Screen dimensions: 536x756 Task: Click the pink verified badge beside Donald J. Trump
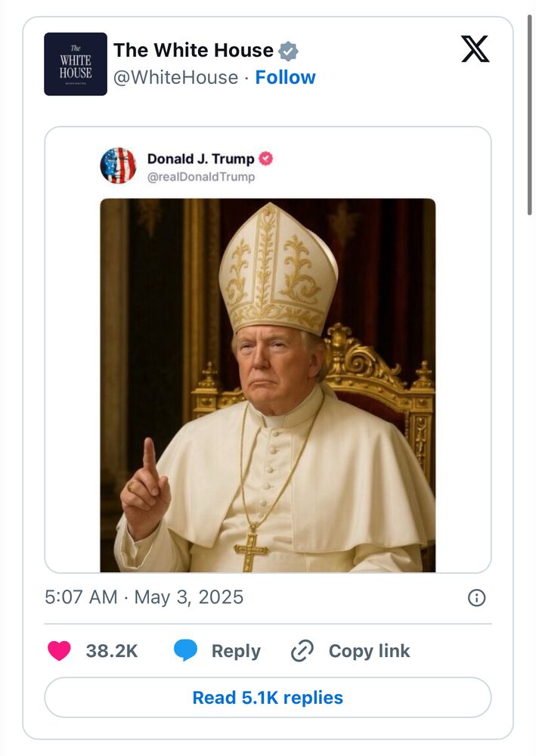[x=266, y=160]
